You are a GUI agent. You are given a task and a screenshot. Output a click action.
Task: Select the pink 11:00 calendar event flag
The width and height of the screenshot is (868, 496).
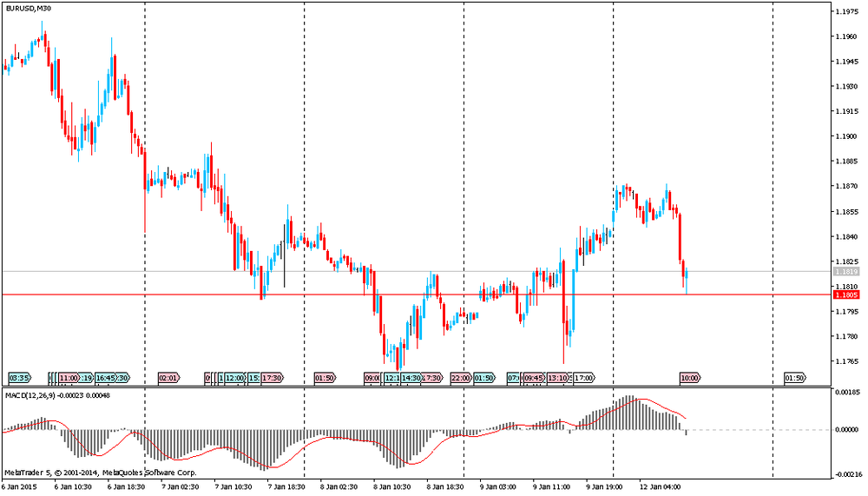click(69, 379)
